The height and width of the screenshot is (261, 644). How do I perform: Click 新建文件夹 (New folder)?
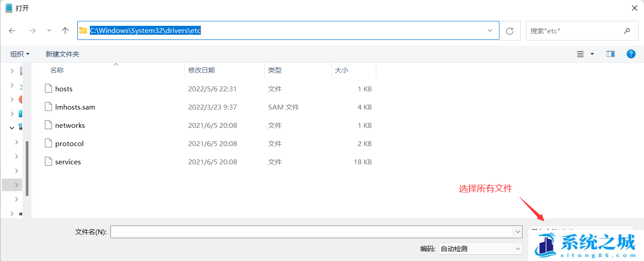(x=62, y=54)
